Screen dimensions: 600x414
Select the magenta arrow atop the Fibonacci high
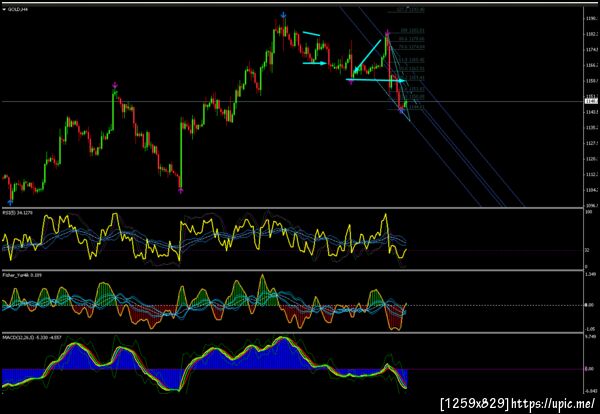pos(387,32)
